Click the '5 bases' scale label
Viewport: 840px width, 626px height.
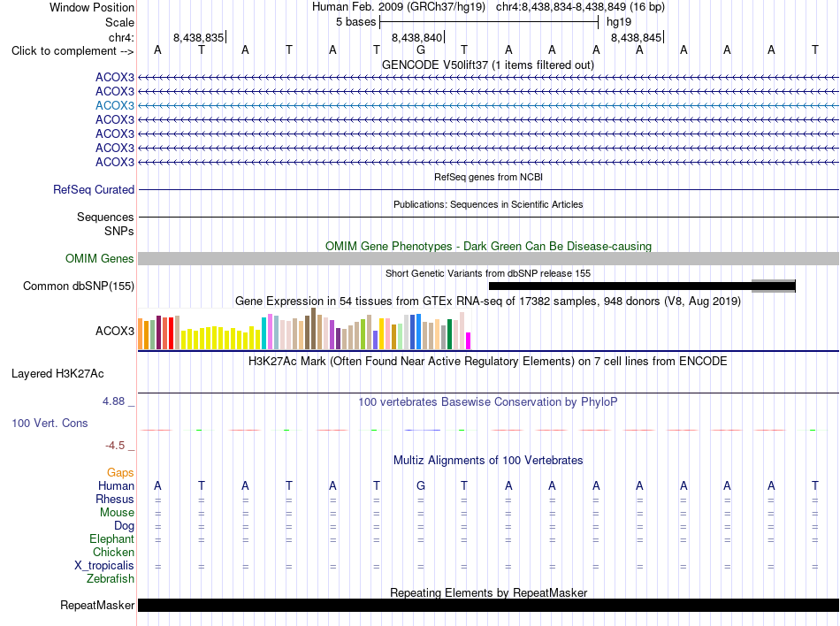355,22
